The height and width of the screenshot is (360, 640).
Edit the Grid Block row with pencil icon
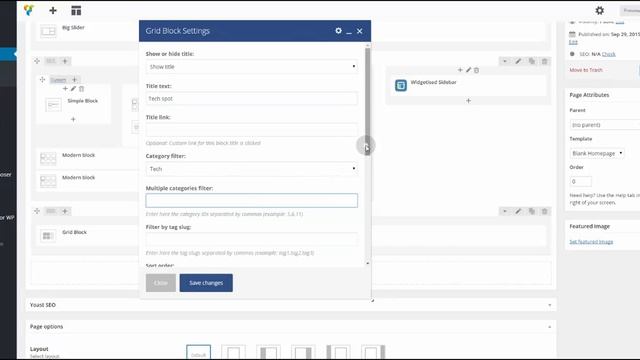[518, 211]
